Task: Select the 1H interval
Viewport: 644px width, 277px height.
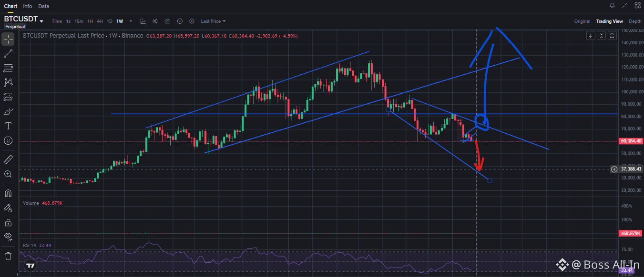Action: click(90, 21)
